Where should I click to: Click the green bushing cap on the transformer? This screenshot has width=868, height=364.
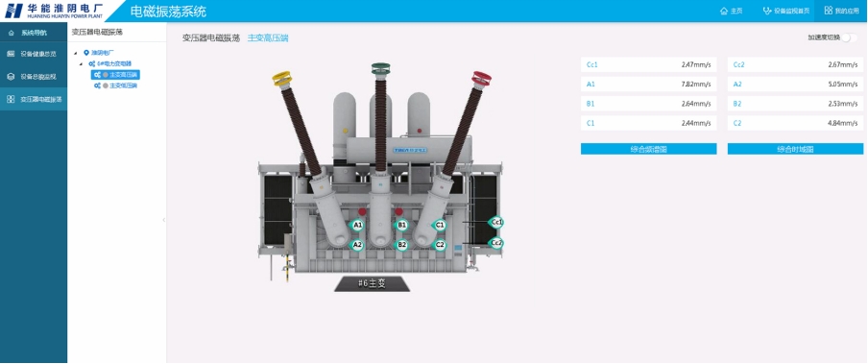[380, 69]
